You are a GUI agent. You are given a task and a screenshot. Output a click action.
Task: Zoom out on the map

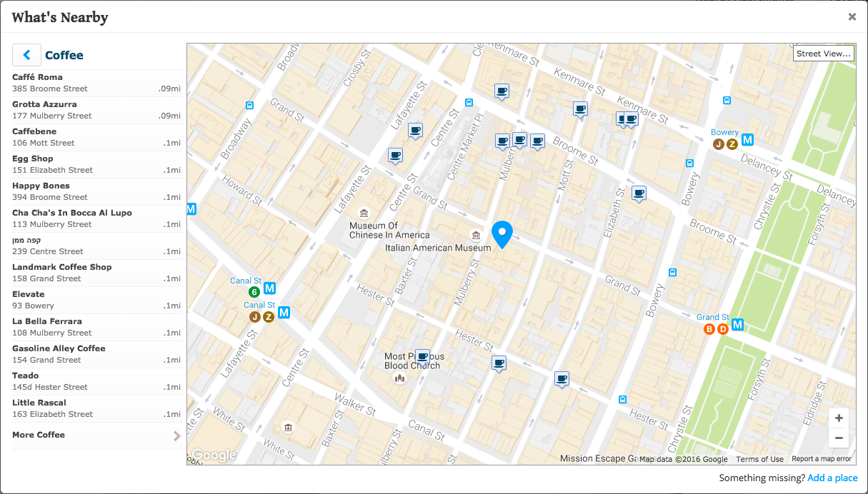coord(839,438)
